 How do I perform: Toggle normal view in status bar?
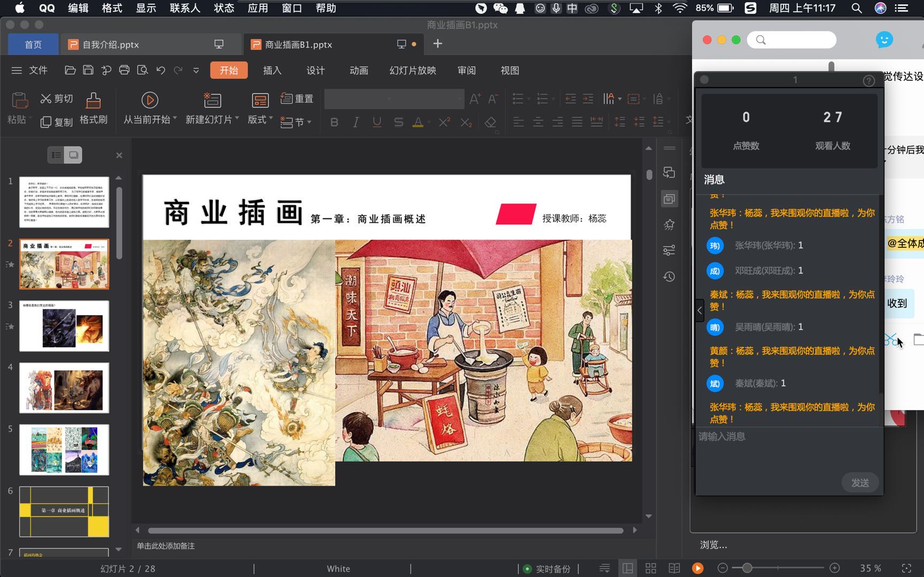pyautogui.click(x=627, y=568)
